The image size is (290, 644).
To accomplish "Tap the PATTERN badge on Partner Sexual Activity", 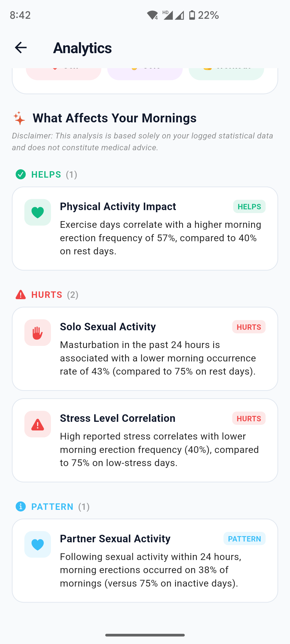I will [x=244, y=539].
